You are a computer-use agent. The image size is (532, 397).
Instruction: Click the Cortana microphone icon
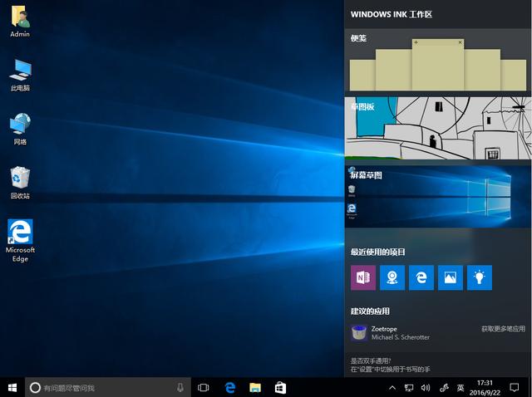tap(180, 388)
